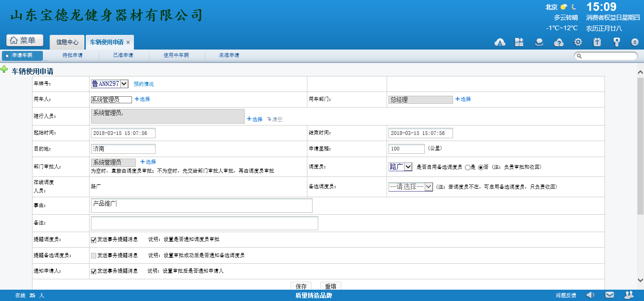Click the 保存 button

(x=301, y=286)
